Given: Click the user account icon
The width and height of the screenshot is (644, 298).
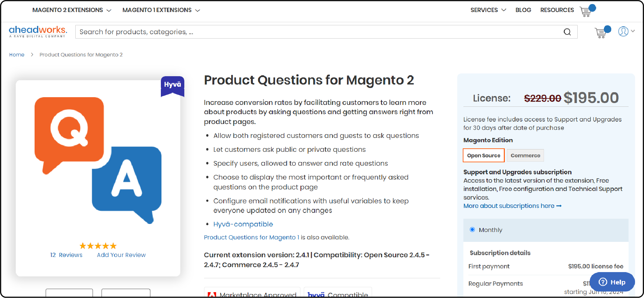Looking at the screenshot, I should 623,31.
